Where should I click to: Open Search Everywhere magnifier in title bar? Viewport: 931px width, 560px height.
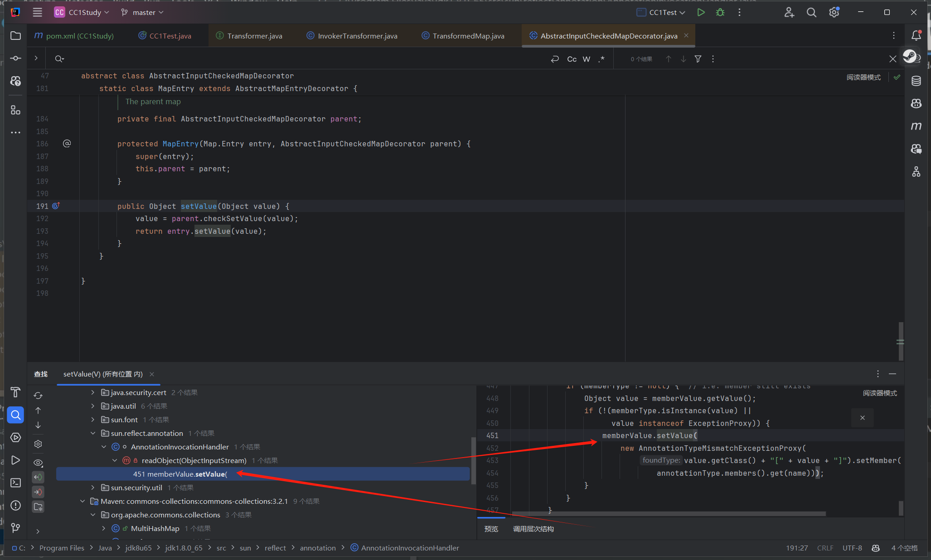click(x=811, y=12)
